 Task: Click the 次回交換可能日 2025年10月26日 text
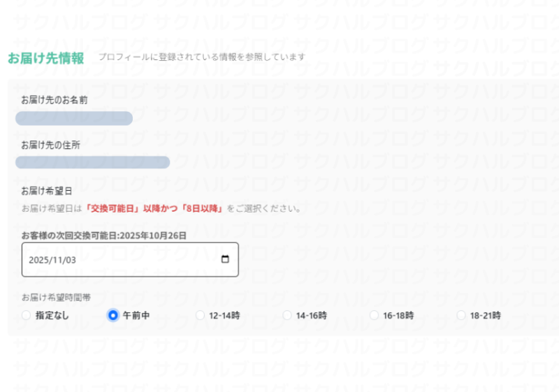pos(104,235)
